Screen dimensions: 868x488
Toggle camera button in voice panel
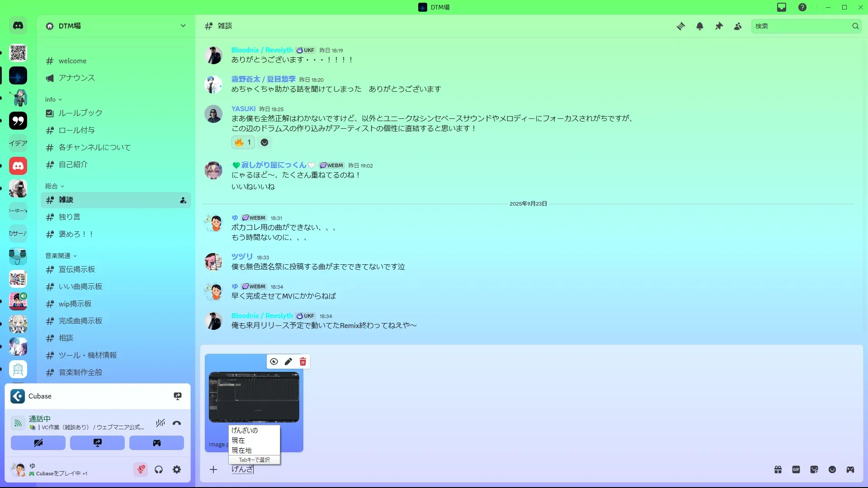(x=38, y=443)
